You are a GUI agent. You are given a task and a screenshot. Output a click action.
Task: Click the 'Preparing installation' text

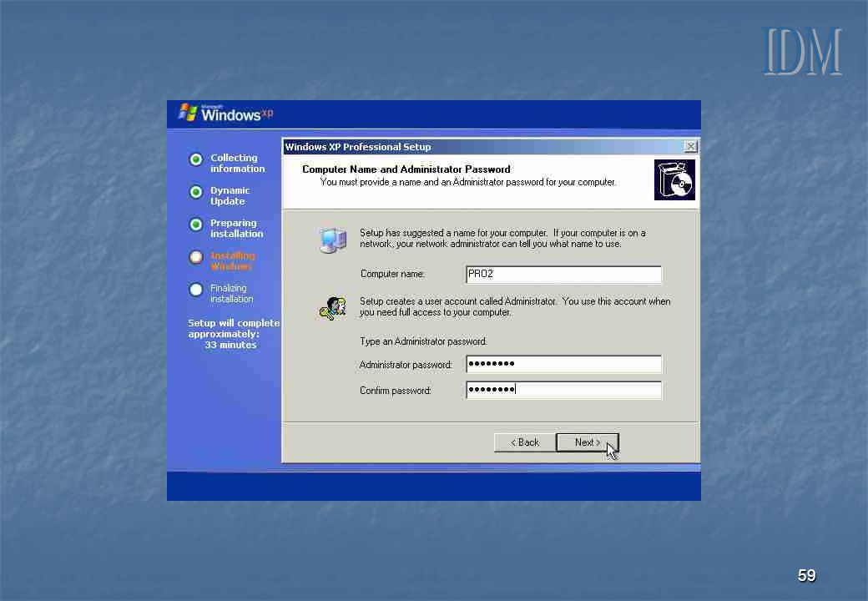[x=236, y=229]
